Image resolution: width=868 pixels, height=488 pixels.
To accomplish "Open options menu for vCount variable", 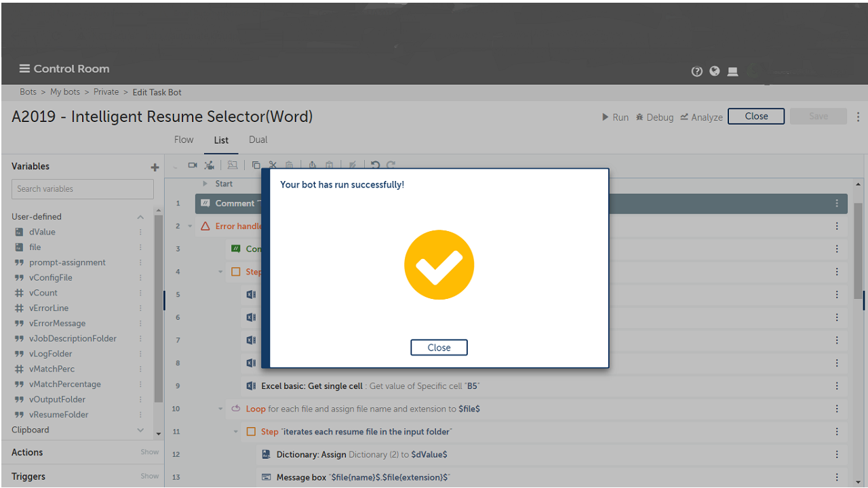I will click(x=140, y=293).
